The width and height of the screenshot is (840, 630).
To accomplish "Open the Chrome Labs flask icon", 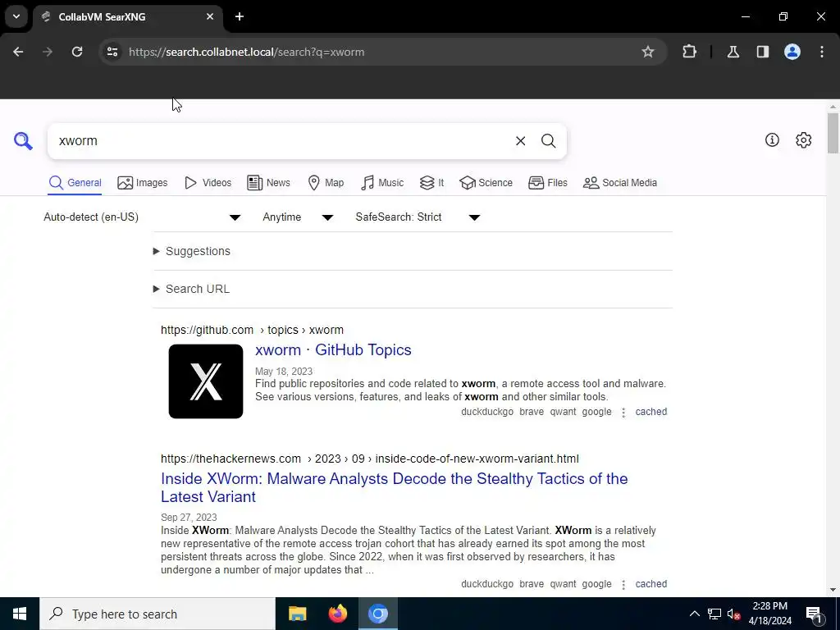I will (x=733, y=52).
